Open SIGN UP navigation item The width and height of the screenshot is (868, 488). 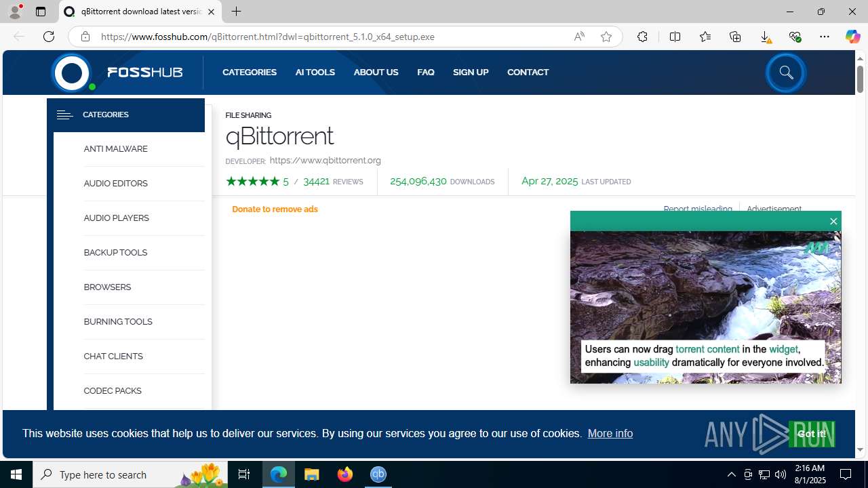pos(471,73)
